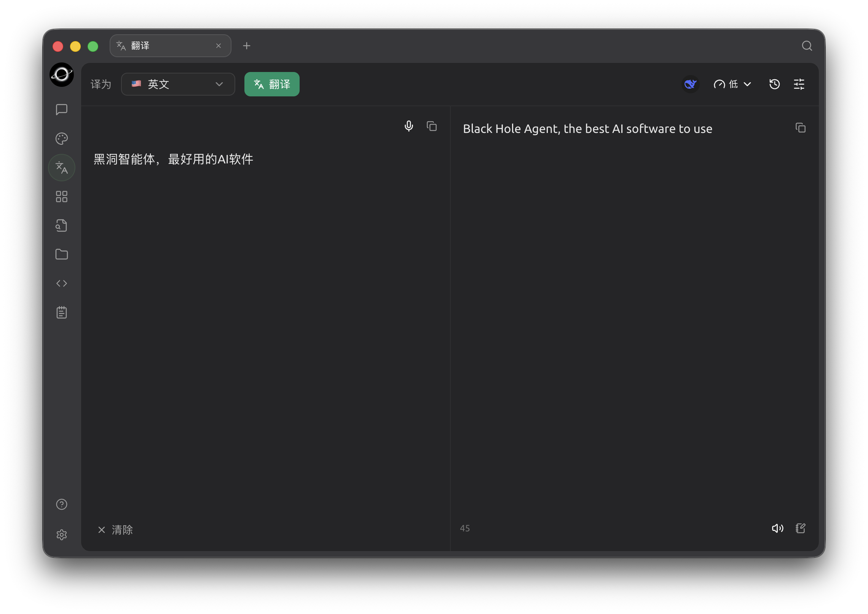This screenshot has width=868, height=614.
Task: Start voice input with microphone icon
Action: pyautogui.click(x=409, y=126)
